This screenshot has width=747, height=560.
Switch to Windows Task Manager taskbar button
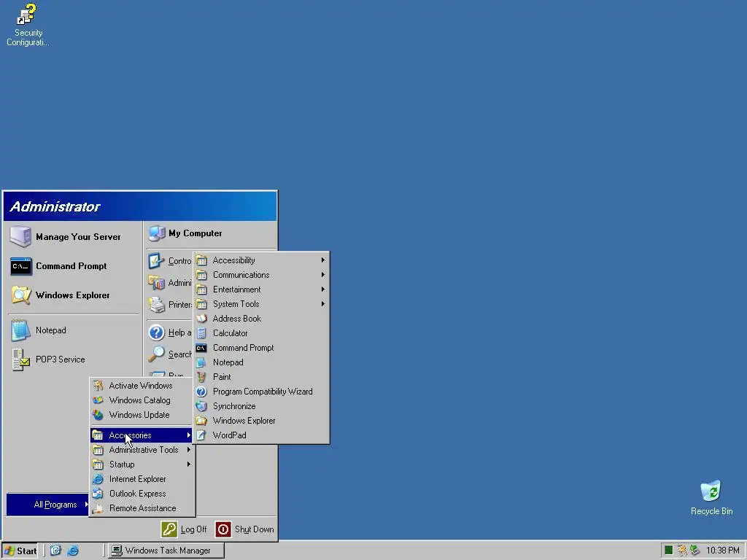166,551
